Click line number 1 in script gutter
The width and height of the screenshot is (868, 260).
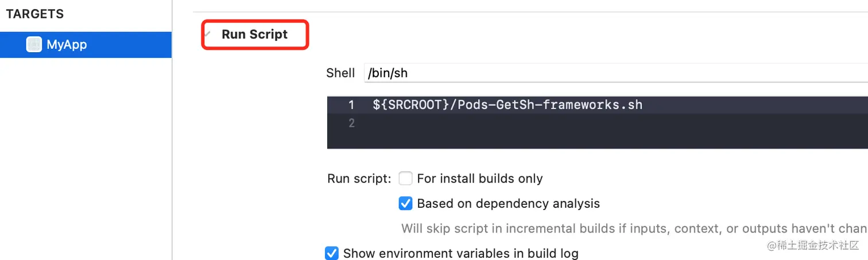click(351, 105)
